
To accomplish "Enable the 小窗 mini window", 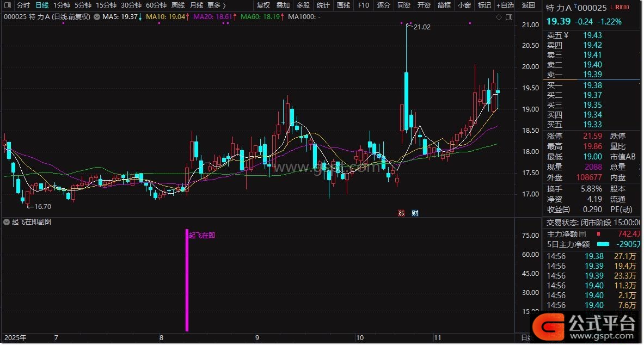I will click(464, 5).
